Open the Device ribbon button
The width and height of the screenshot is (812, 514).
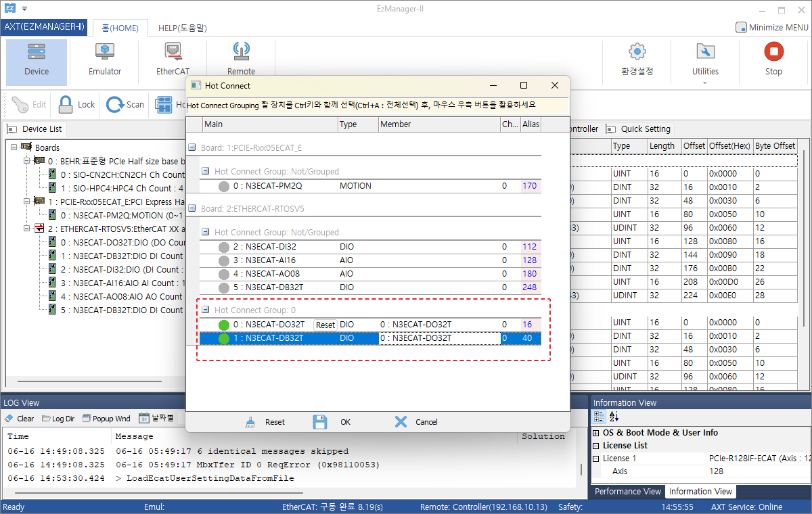coord(37,62)
